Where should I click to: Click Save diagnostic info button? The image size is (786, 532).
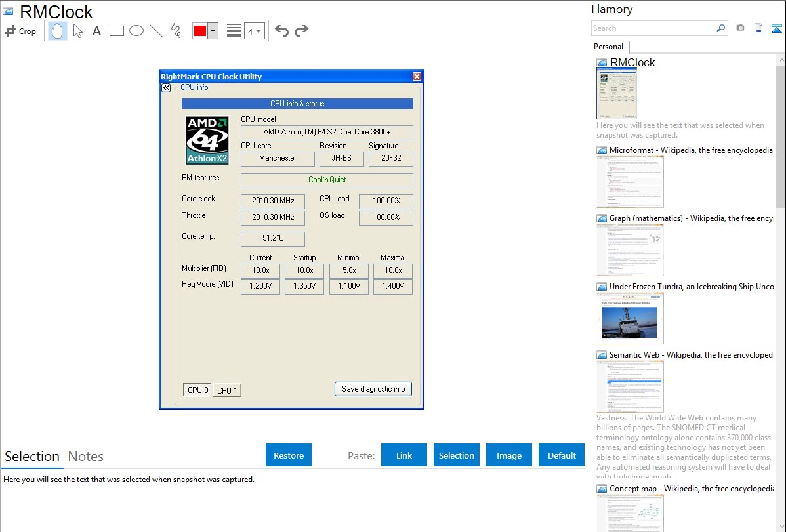point(373,389)
